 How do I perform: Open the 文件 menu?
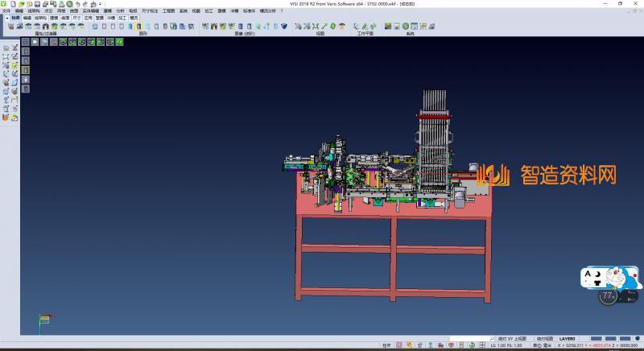6,10
